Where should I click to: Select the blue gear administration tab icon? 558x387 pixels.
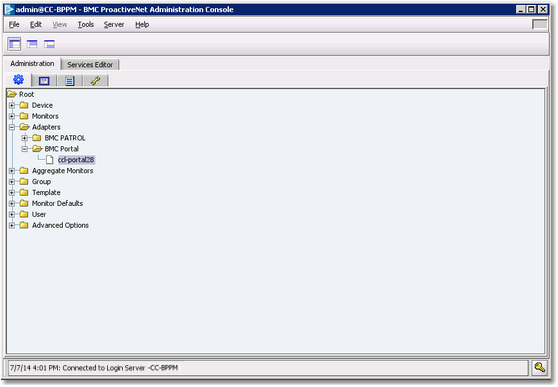[x=19, y=79]
